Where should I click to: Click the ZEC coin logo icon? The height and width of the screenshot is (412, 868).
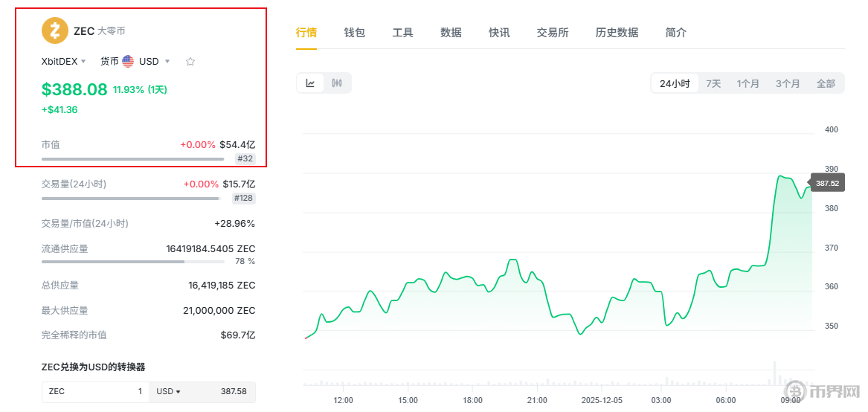pyautogui.click(x=54, y=31)
